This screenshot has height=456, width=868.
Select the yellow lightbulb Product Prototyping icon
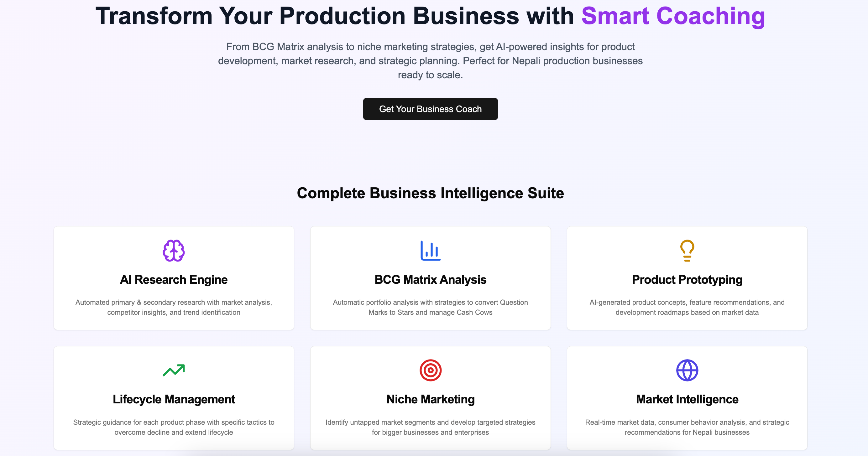pyautogui.click(x=687, y=250)
